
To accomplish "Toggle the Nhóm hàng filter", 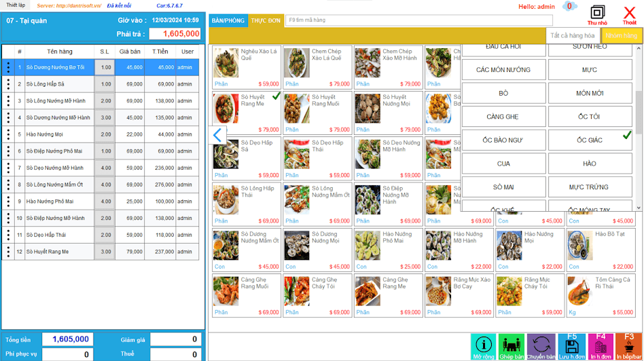I will (622, 35).
